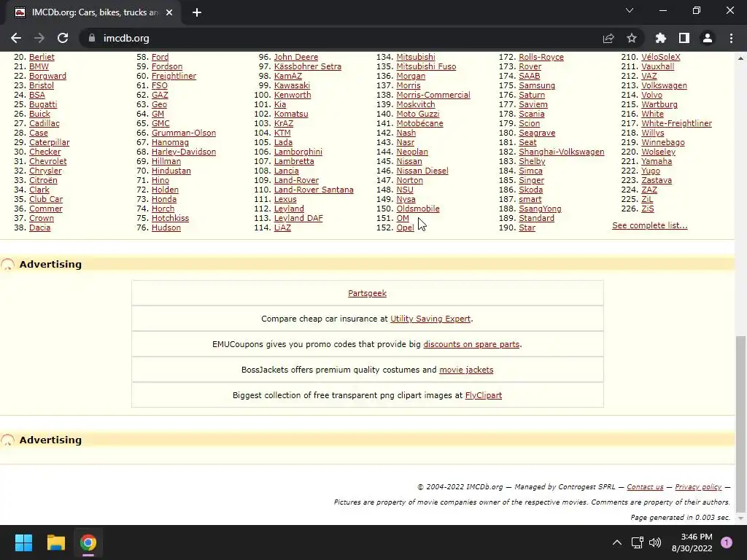Open the Mitsubishi Fuso make link
This screenshot has width=747, height=560.
(x=426, y=66)
